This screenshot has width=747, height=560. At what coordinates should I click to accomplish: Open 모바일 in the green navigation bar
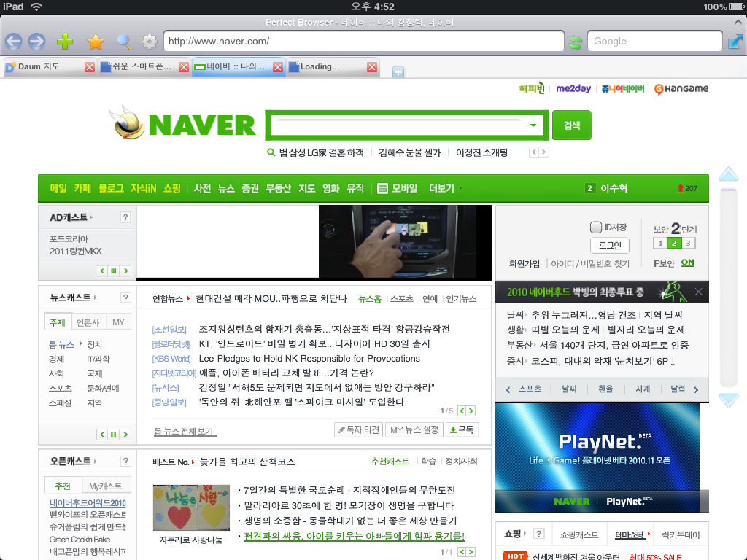(398, 189)
